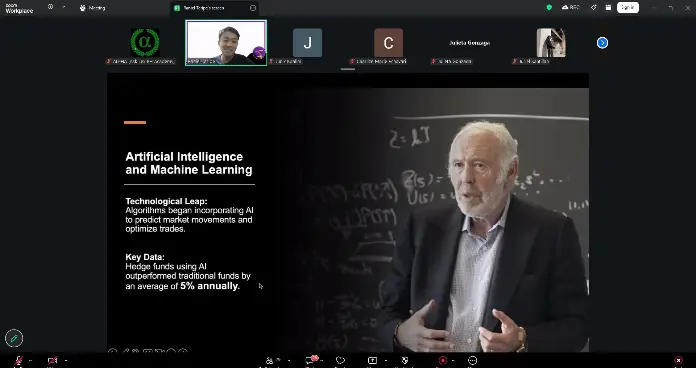Select the J participant tile
Image resolution: width=696 pixels, height=368 pixels.
(307, 43)
